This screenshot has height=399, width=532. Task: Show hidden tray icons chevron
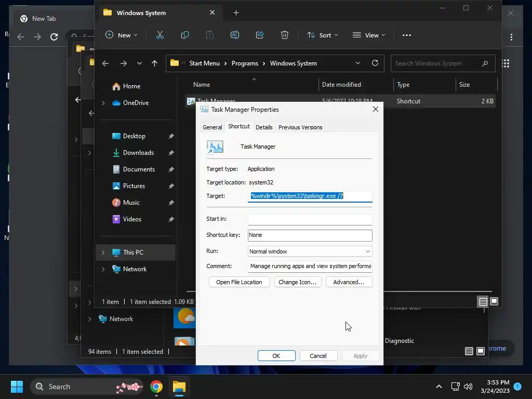pos(438,387)
